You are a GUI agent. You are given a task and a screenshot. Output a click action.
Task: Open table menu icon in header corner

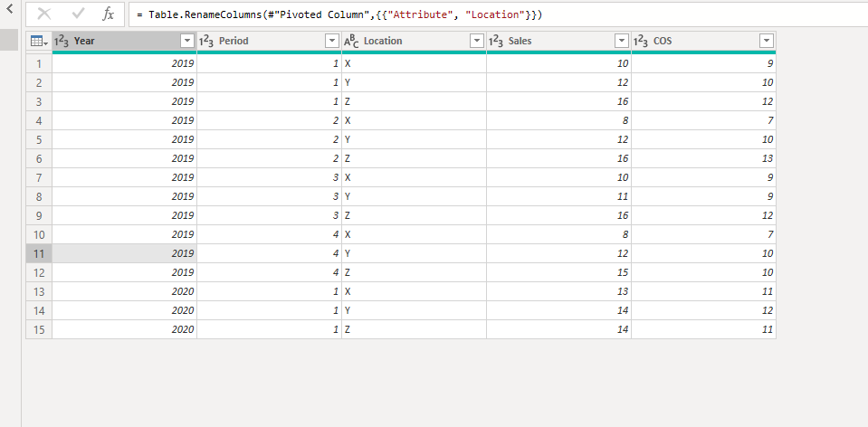pyautogui.click(x=39, y=41)
